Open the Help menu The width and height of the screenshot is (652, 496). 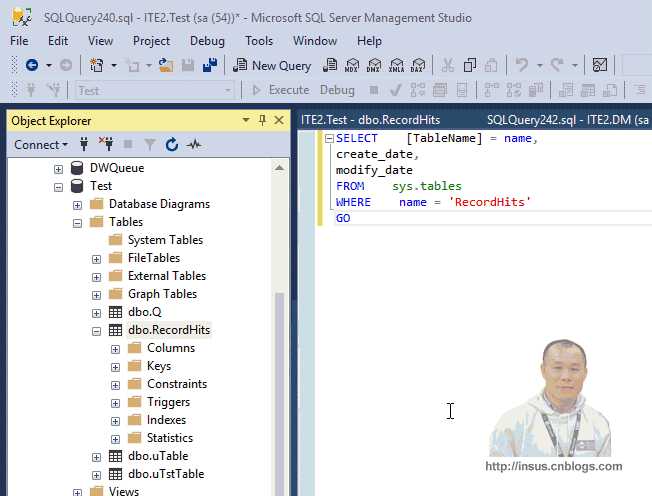coord(369,41)
